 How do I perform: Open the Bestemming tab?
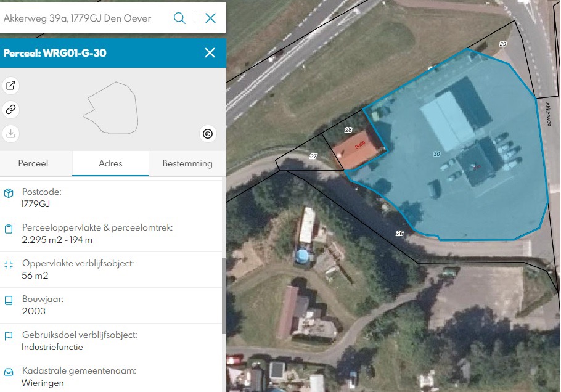(187, 163)
